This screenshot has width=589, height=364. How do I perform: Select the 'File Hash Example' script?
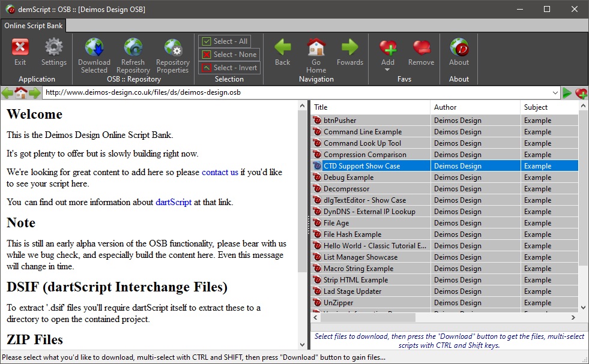[444, 234]
